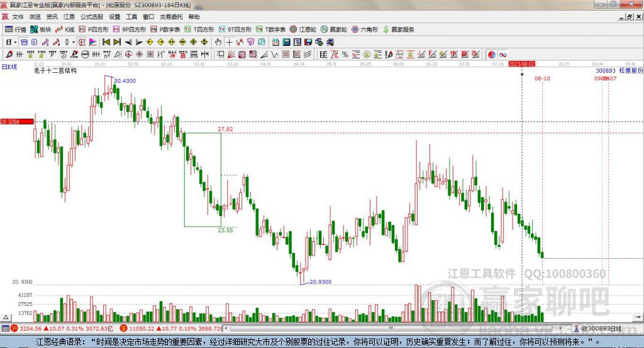Jump to first bar icon
Image resolution: width=644 pixels, height=348 pixels.
click(106, 42)
